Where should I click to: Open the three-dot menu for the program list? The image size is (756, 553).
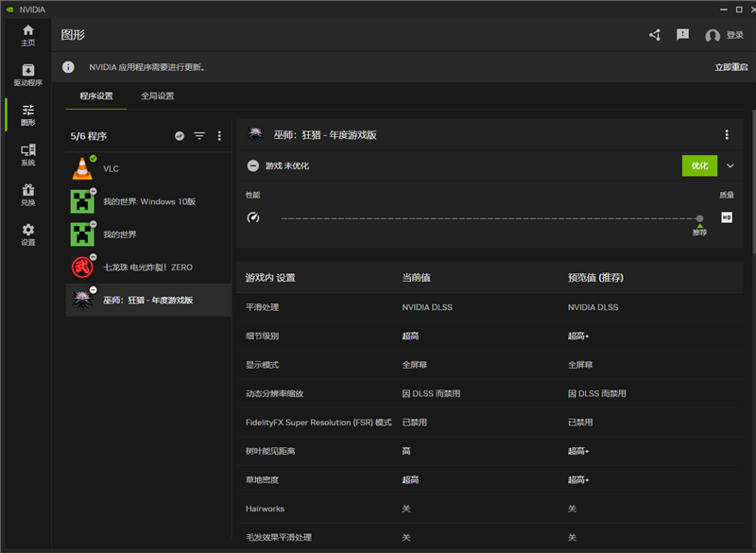coord(219,135)
